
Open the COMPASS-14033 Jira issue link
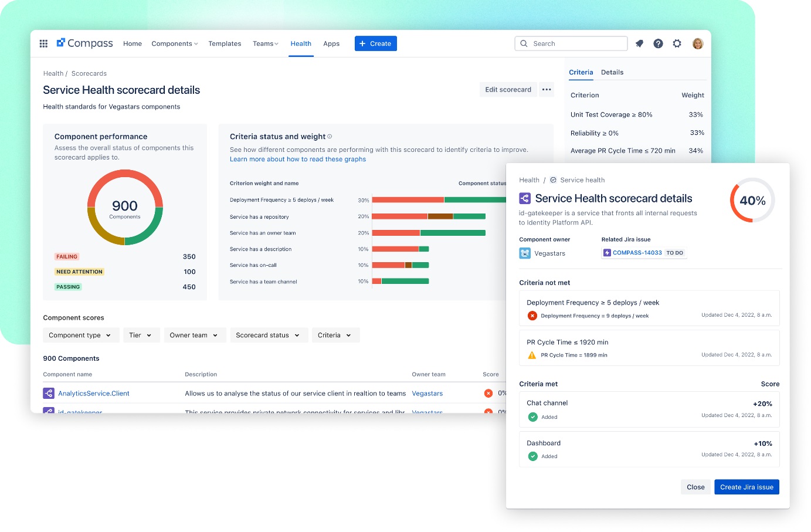coord(637,252)
